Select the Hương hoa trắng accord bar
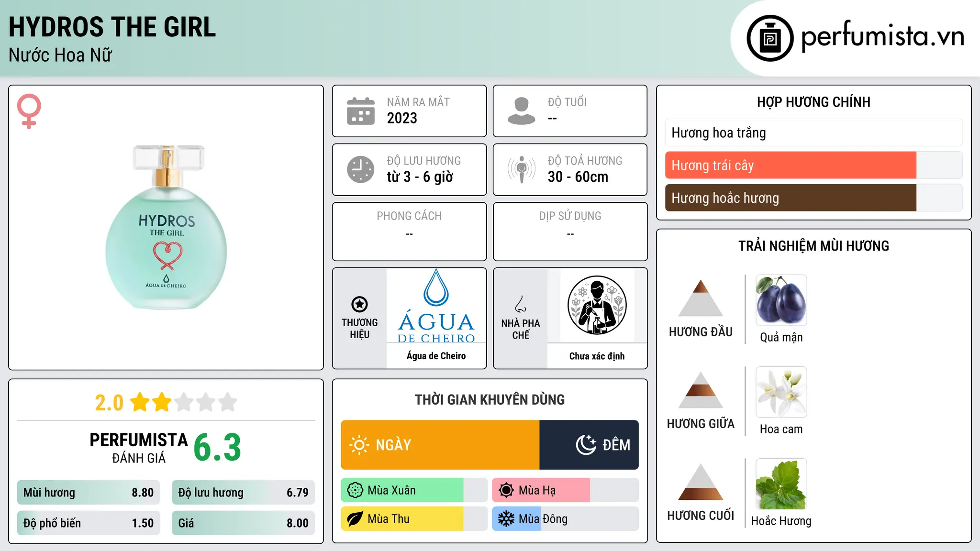 814,132
